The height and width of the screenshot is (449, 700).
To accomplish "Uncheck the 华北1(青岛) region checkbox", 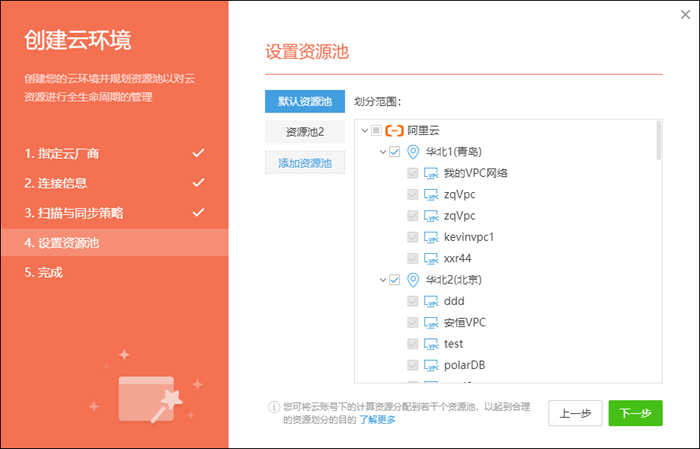I will [394, 152].
